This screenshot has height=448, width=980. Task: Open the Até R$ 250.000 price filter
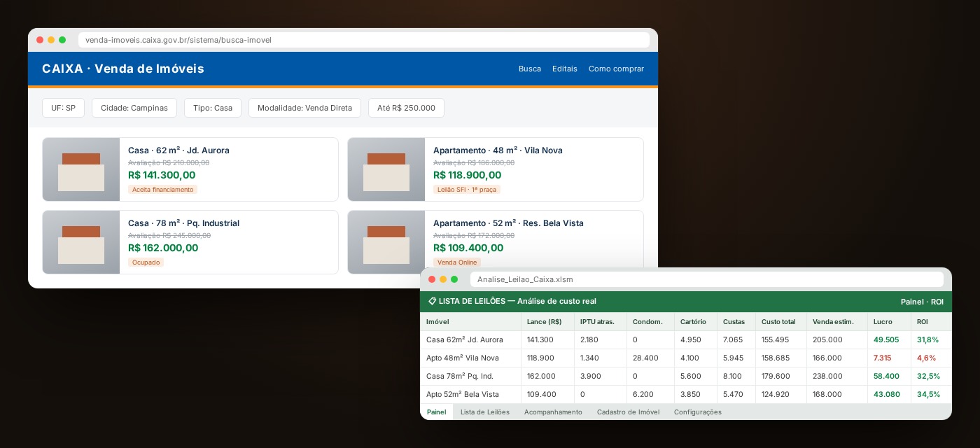(x=406, y=108)
